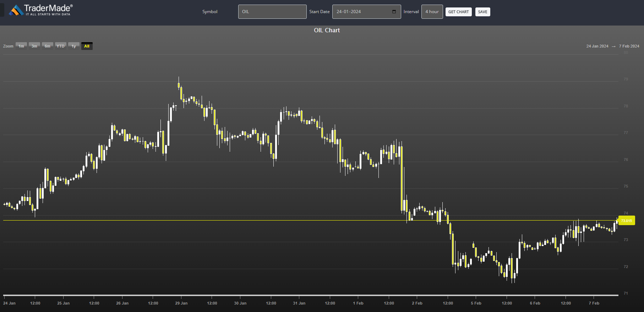The image size is (644, 312).
Task: Click the 7 Feb x-axis label
Action: [594, 303]
